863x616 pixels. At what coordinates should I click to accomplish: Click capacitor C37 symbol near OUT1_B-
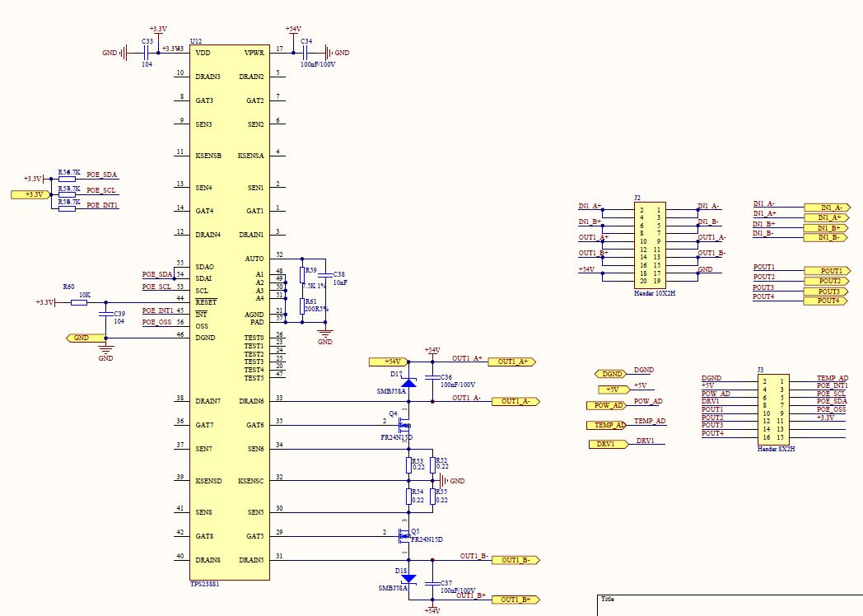(432, 584)
